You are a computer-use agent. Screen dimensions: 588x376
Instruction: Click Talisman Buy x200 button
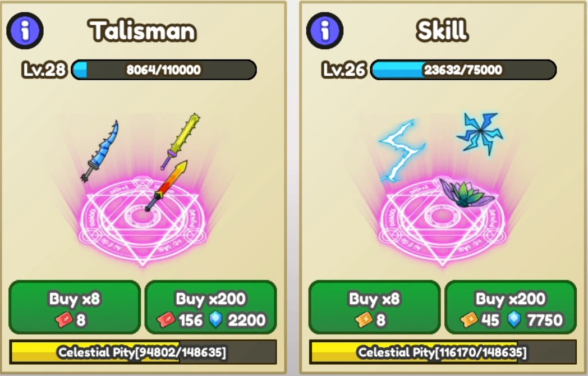211,308
